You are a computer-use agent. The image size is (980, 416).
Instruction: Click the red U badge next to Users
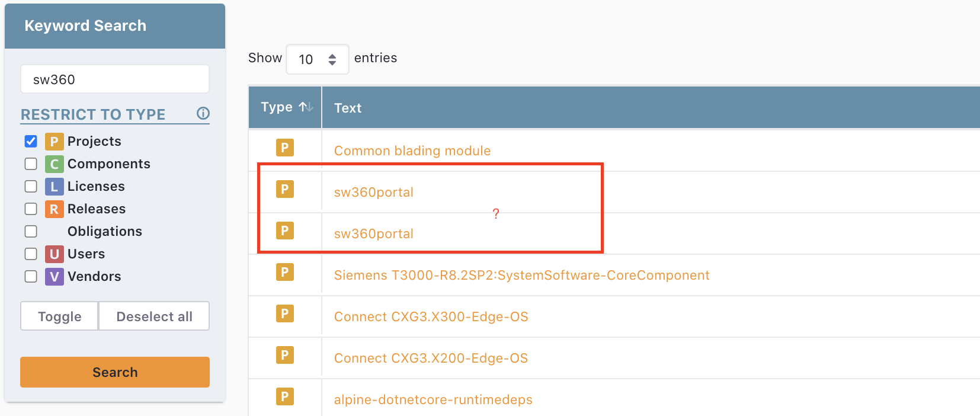(x=53, y=254)
